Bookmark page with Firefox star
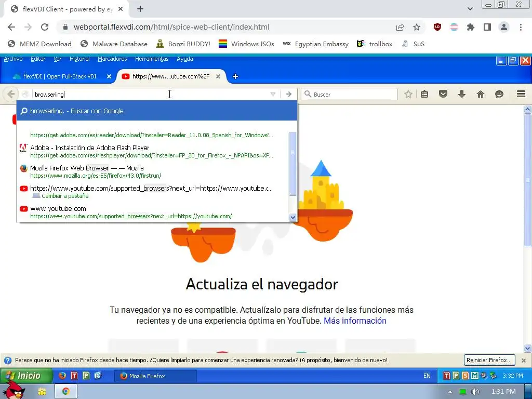Image resolution: width=532 pixels, height=399 pixels. point(408,95)
